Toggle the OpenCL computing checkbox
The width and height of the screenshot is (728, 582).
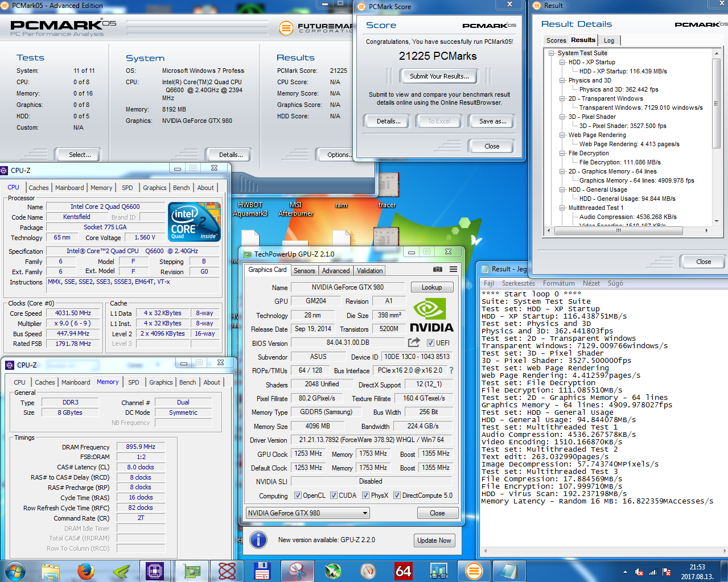pyautogui.click(x=298, y=496)
